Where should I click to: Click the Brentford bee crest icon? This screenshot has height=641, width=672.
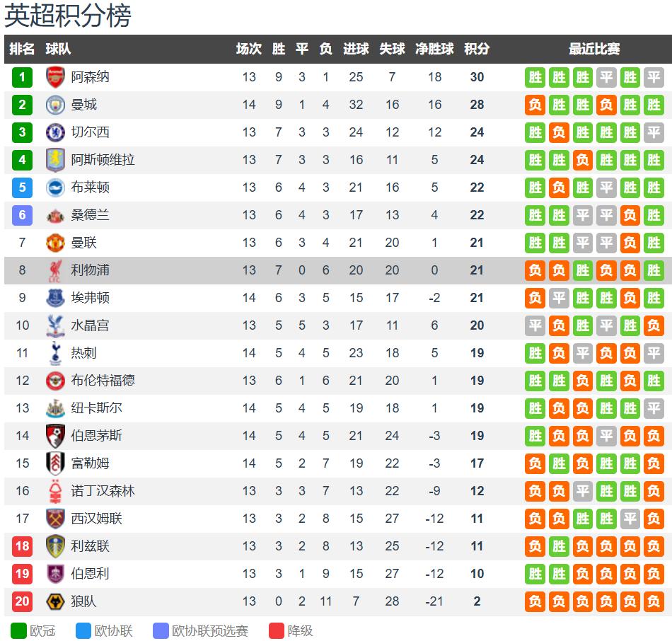(55, 381)
